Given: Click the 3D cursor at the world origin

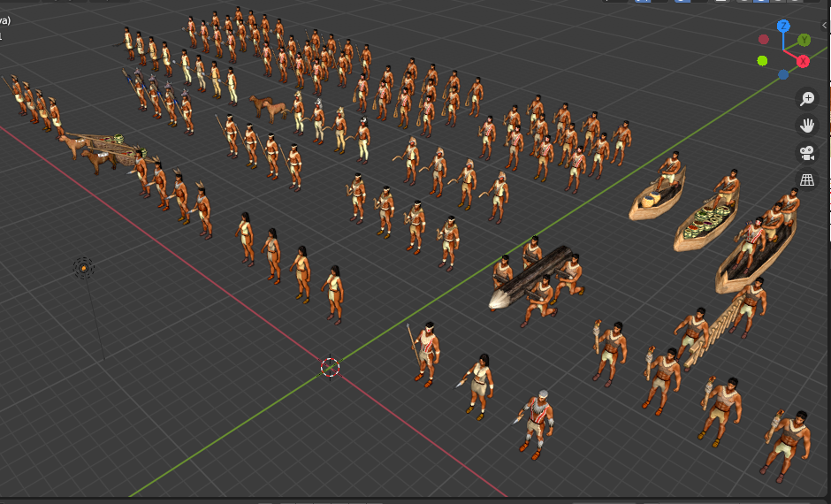Looking at the screenshot, I should (330, 367).
